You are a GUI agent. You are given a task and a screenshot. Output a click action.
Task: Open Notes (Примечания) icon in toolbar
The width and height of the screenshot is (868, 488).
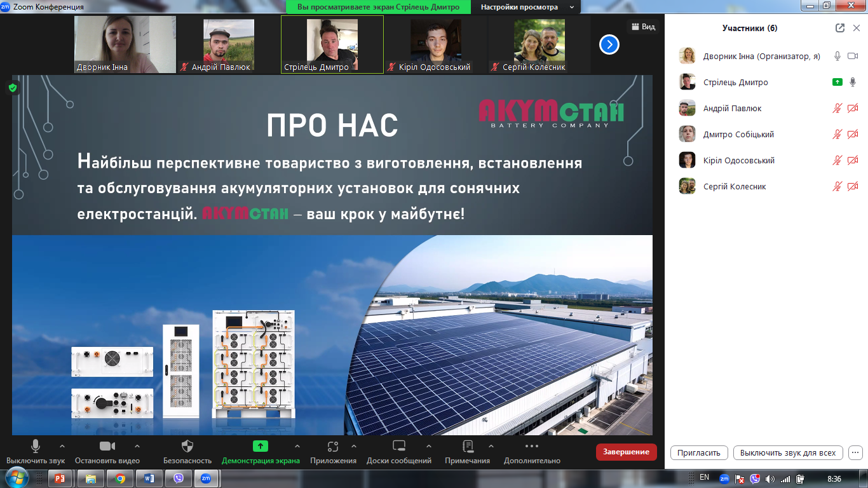pyautogui.click(x=468, y=446)
